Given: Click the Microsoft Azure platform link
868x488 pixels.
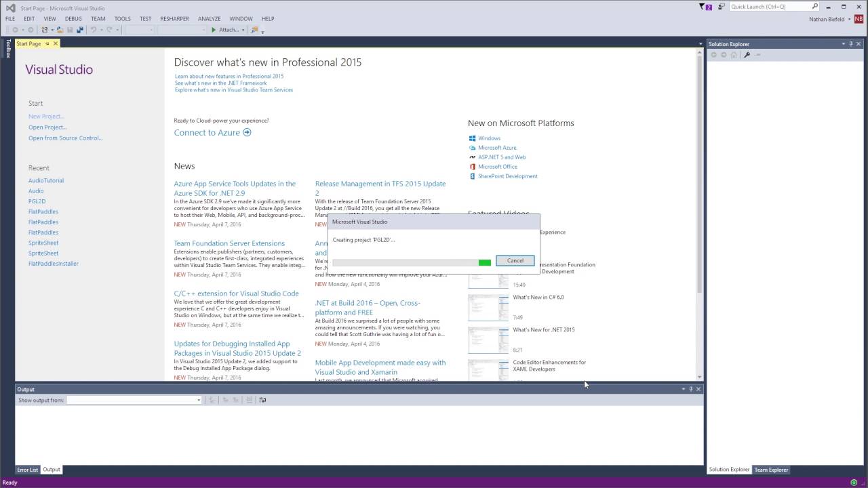Looking at the screenshot, I should (497, 148).
